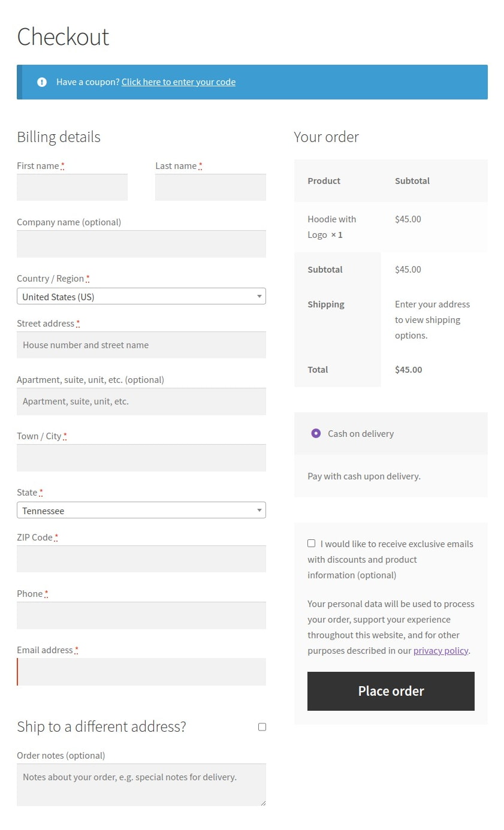Screen dimensions: 504x830
Task: Open the privacy policy link
Action: pos(440,650)
